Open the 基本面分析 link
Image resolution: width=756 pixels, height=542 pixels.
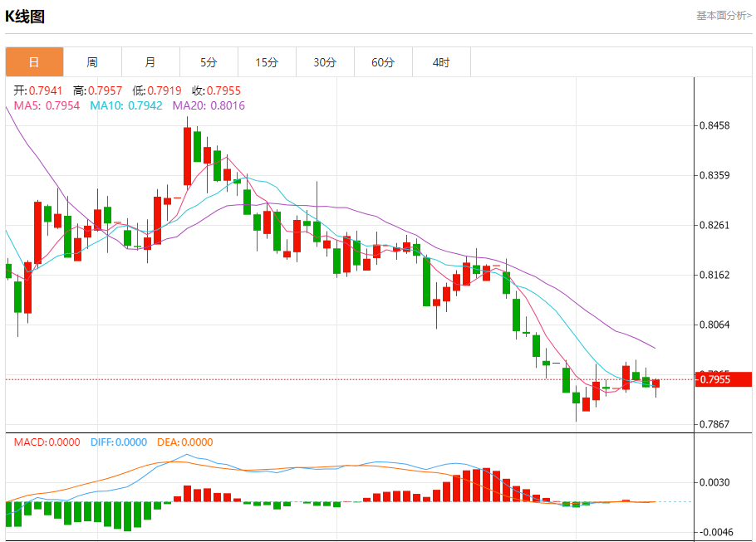point(724,16)
